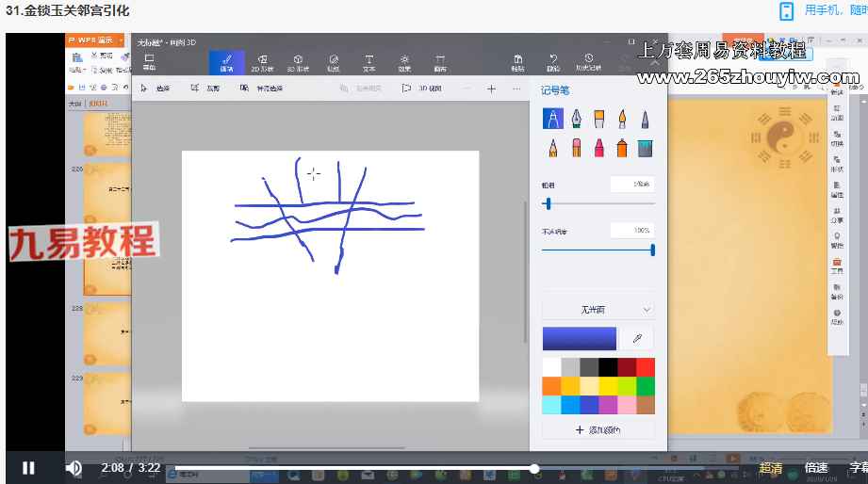Select the Marker brush in Paint 3D
This screenshot has height=484, width=868.
click(552, 119)
